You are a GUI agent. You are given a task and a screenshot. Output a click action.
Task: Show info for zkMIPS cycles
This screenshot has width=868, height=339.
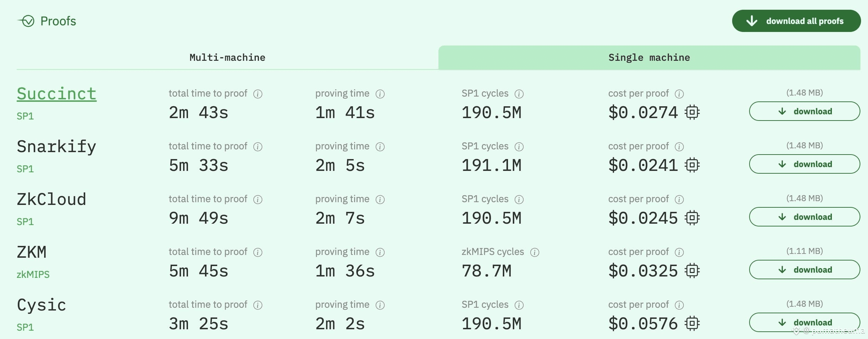click(x=535, y=252)
